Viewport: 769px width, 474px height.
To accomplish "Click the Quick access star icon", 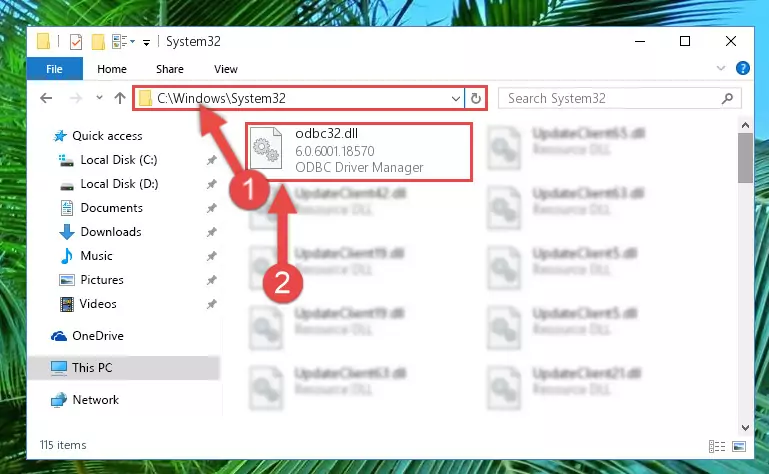I will [x=60, y=136].
